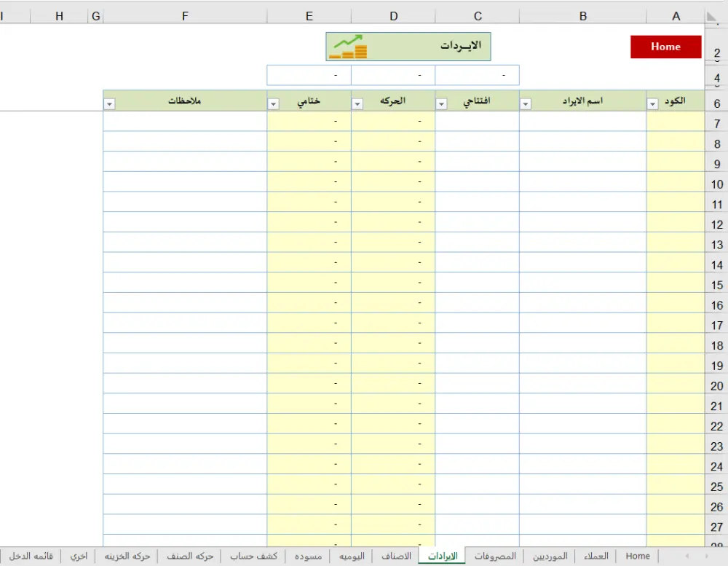The width and height of the screenshot is (728, 566).
Task: Click code cell in row 7
Action: pos(676,121)
